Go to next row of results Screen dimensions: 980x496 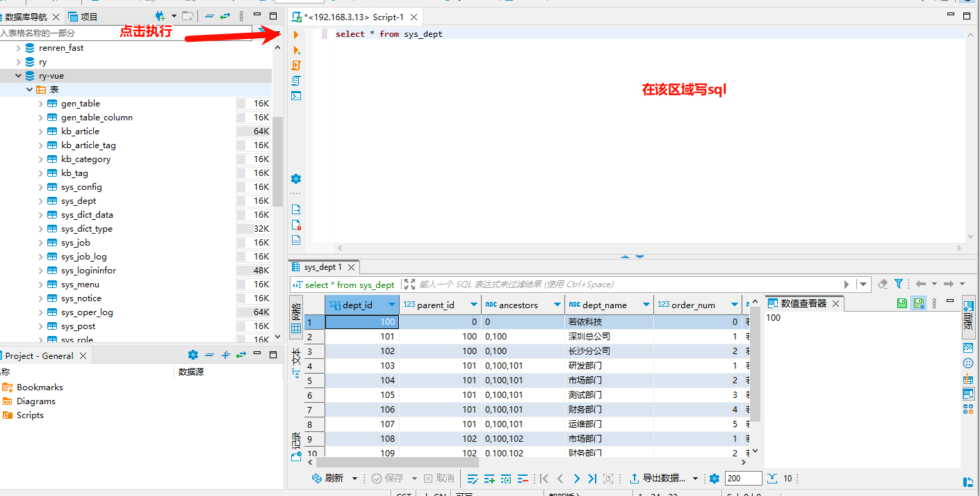(576, 479)
